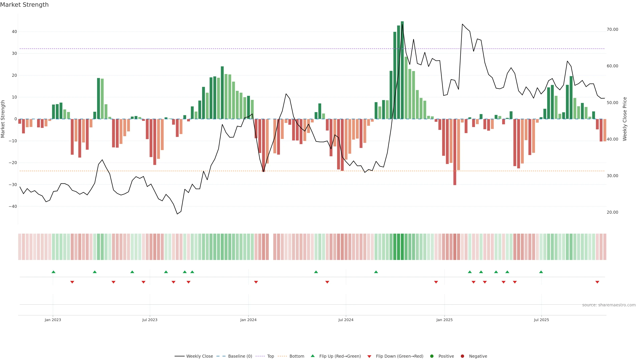Viewport: 644px width, 362px height.
Task: Click the dark red Negative legend circle
Action: pyautogui.click(x=462, y=356)
